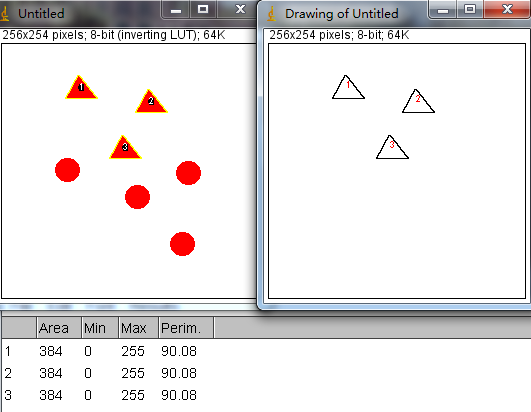
Task: Click Area value 384 in row 1
Action: (x=51, y=351)
